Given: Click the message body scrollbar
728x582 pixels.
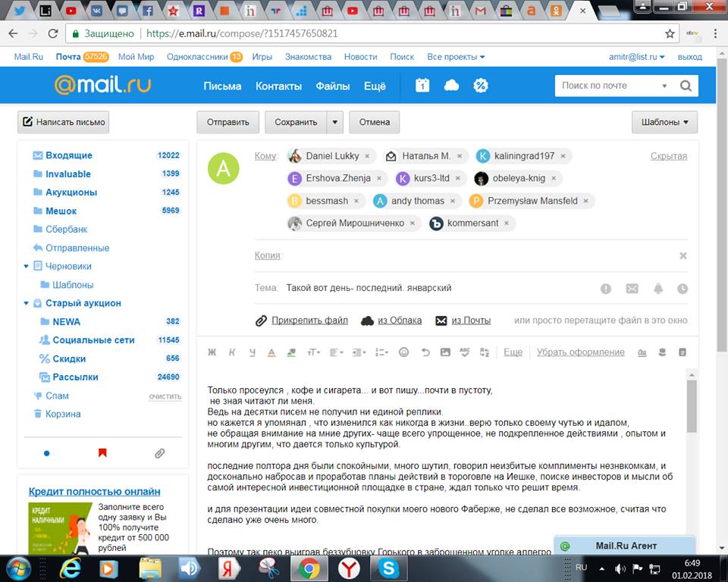Looking at the screenshot, I should click(692, 406).
